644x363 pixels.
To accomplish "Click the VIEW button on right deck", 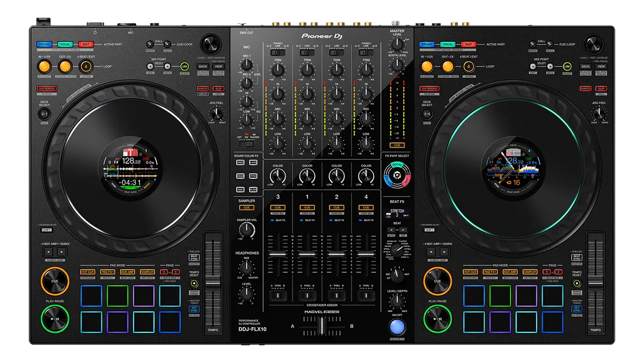I will tap(601, 67).
